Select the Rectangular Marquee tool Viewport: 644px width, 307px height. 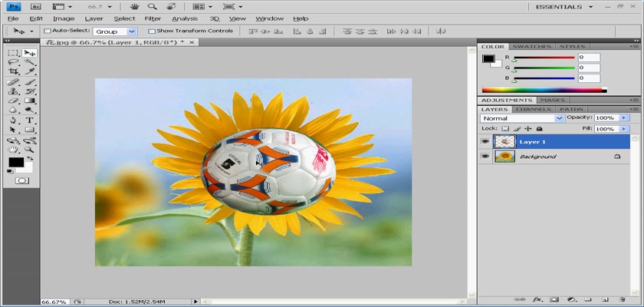point(14,53)
